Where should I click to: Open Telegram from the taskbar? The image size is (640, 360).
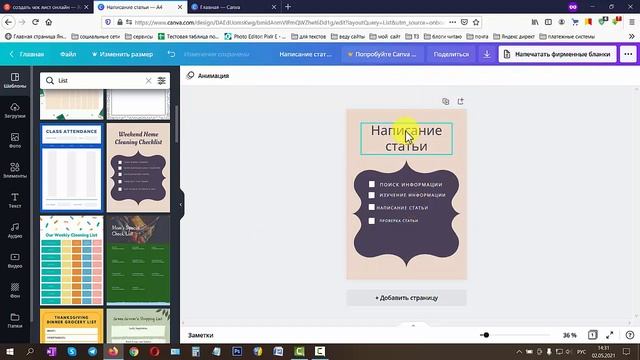click(93, 351)
